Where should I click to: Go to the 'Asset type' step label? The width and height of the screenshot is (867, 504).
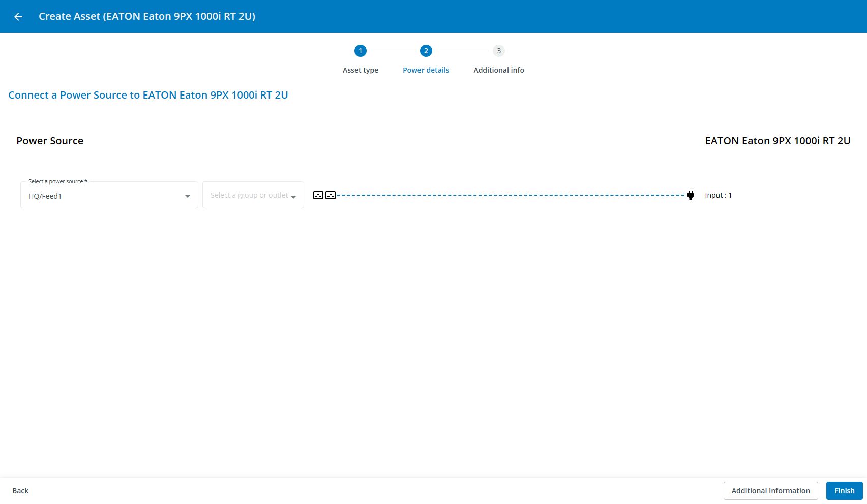click(x=360, y=70)
